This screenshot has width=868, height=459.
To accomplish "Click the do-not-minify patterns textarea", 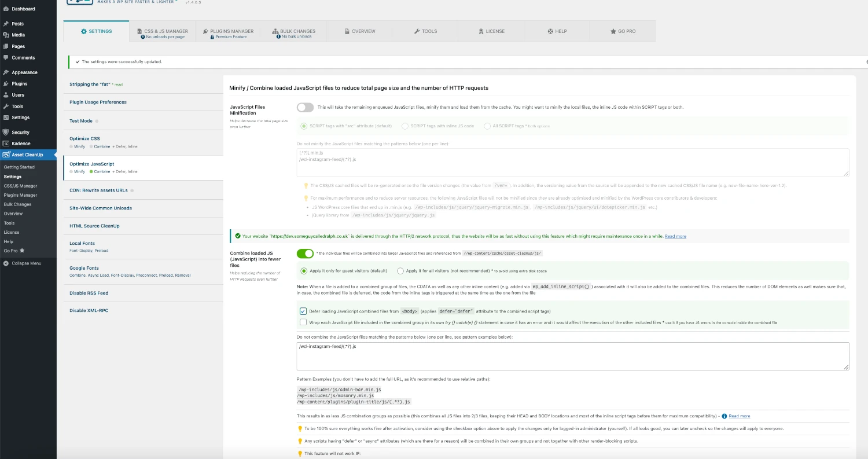I will click(573, 162).
